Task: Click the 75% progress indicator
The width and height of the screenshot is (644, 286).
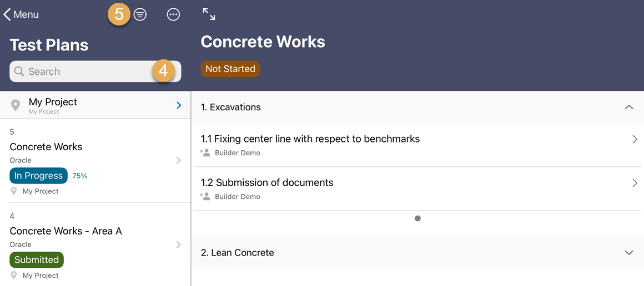Action: (80, 176)
